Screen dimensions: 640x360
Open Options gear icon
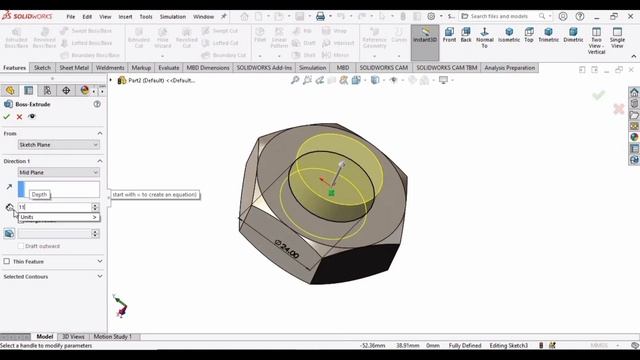pos(431,16)
